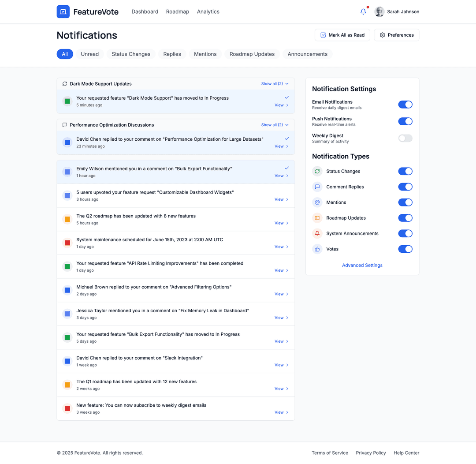
Task: Turn off Push Notifications
Action: tap(405, 121)
